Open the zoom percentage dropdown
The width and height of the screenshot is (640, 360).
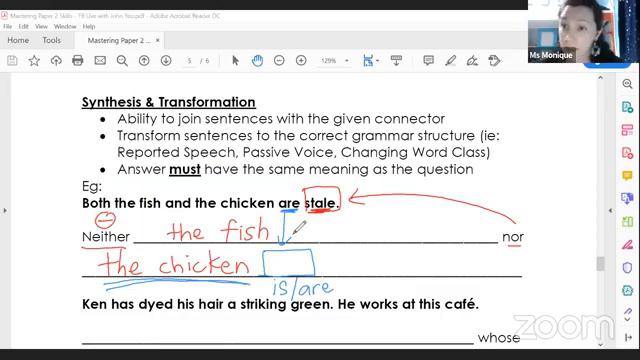(x=347, y=61)
